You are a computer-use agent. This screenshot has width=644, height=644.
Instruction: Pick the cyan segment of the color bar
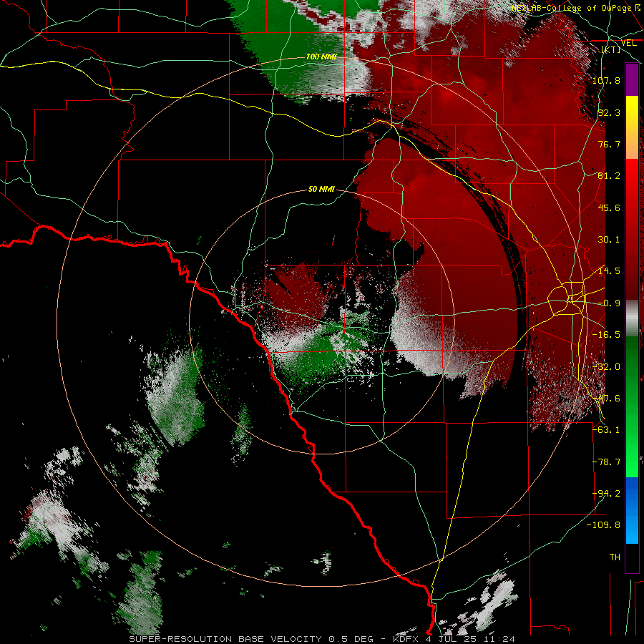[632, 528]
